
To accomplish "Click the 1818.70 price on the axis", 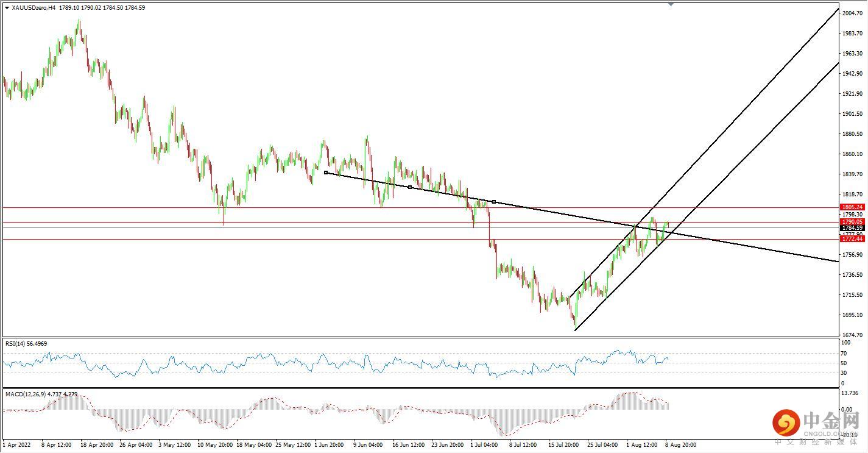I will click(x=852, y=194).
